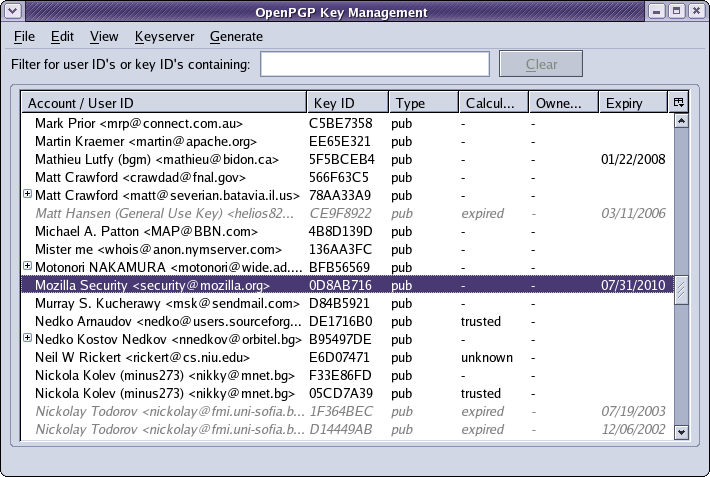710x477 pixels.
Task: Click key ID B95497DE
Action: (340, 339)
